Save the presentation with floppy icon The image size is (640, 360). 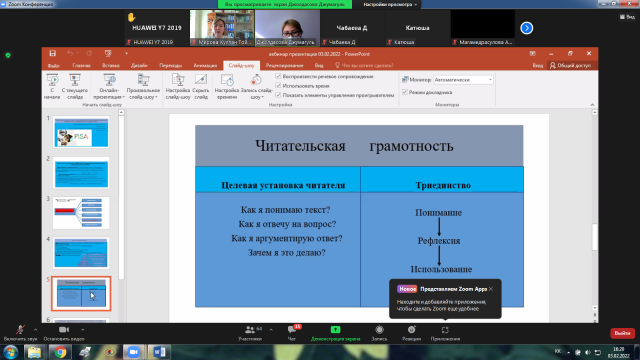pos(53,53)
